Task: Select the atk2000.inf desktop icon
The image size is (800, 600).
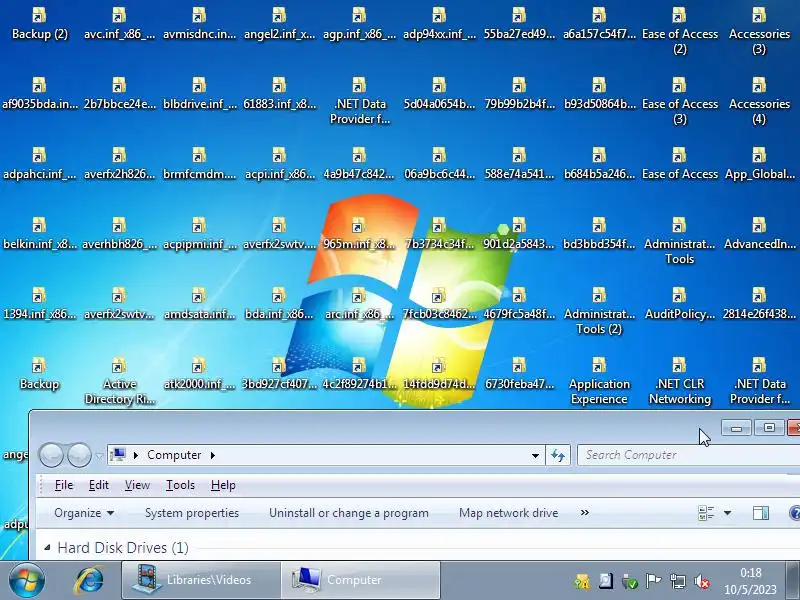Action: click(199, 373)
